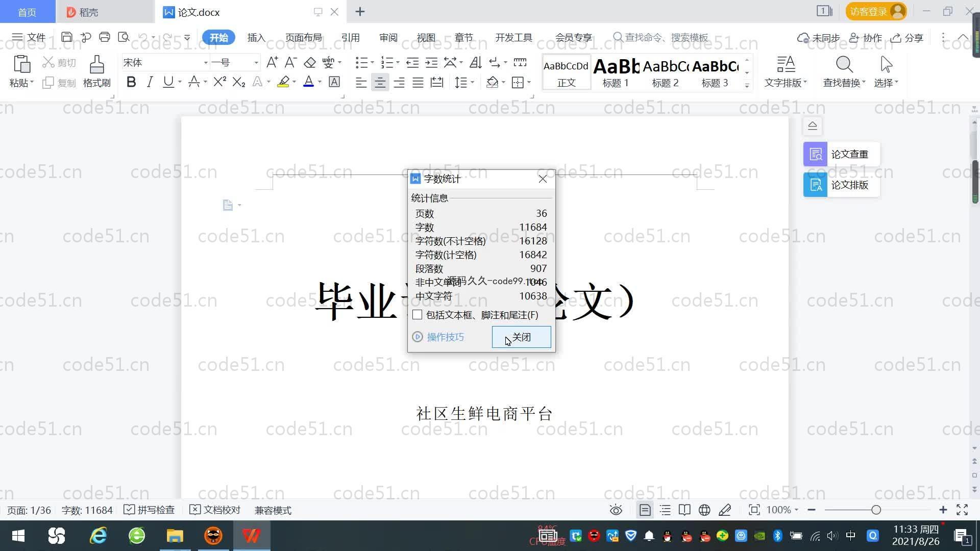Image resolution: width=980 pixels, height=551 pixels.
Task: Decrease font size with A- icon
Action: pos(290,63)
